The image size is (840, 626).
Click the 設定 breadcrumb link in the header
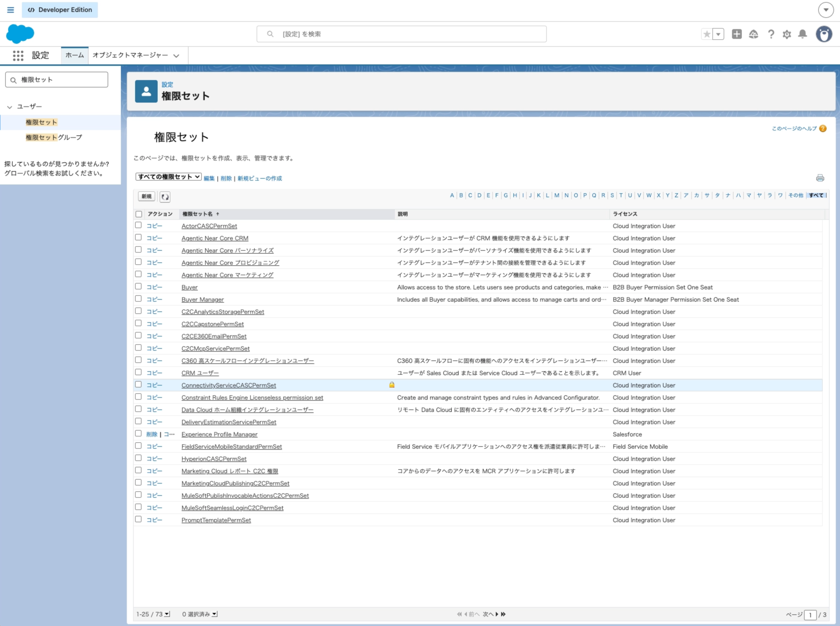167,84
